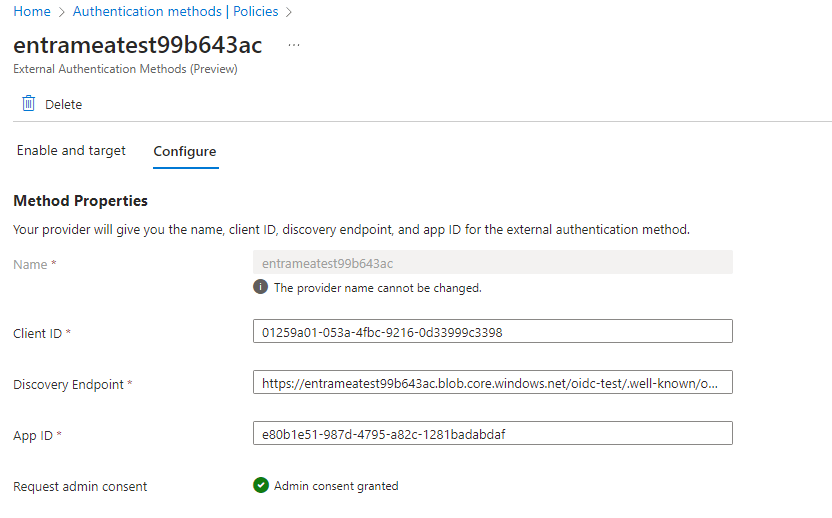Select the App ID text box

[x=492, y=433]
